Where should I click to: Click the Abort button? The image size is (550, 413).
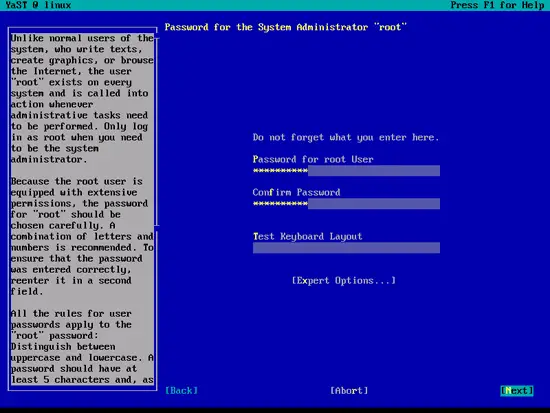click(349, 391)
